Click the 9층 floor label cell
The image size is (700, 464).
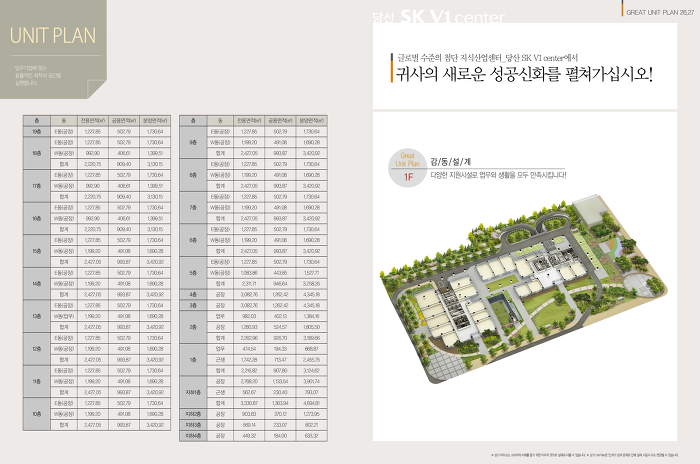point(193,142)
